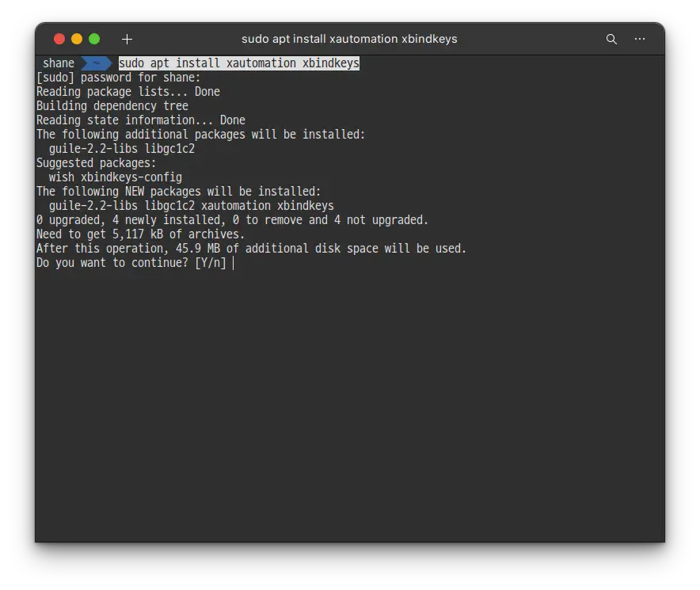This screenshot has height=590, width=700.
Task: Click the 'Need to get 5,117 kB of archives.' line
Action: tap(141, 234)
